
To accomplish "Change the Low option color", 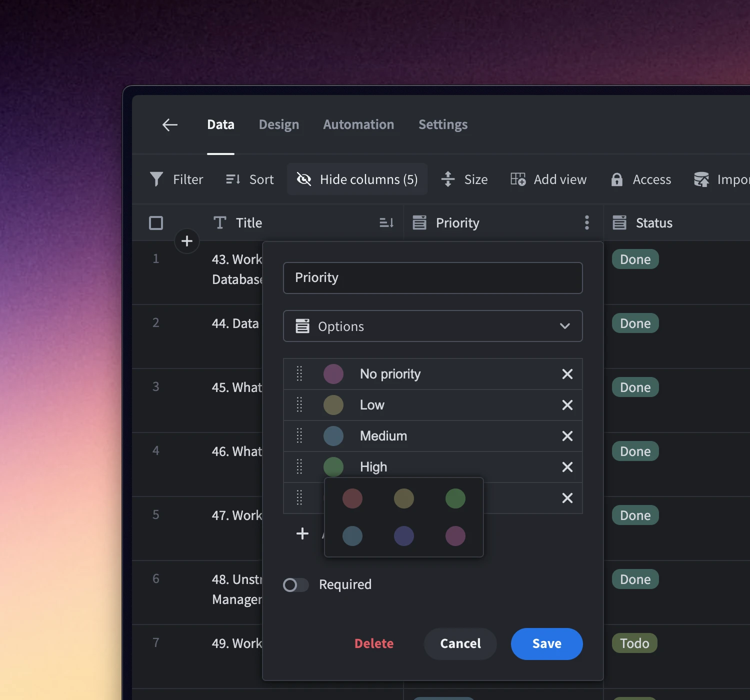I will (x=333, y=405).
